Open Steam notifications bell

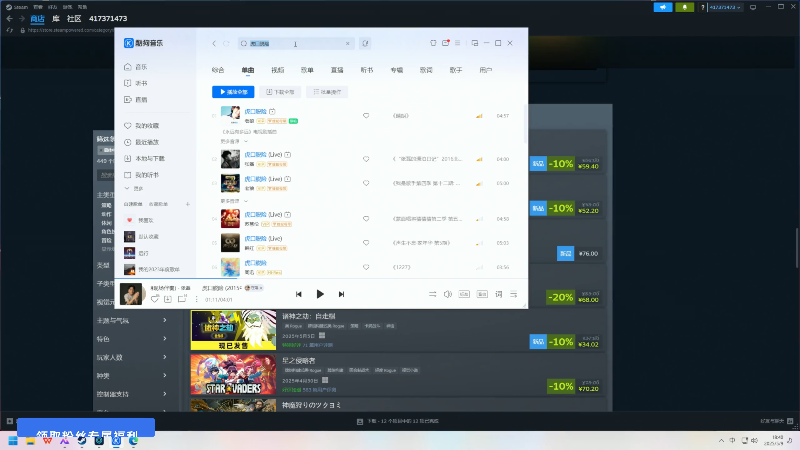[684, 7]
